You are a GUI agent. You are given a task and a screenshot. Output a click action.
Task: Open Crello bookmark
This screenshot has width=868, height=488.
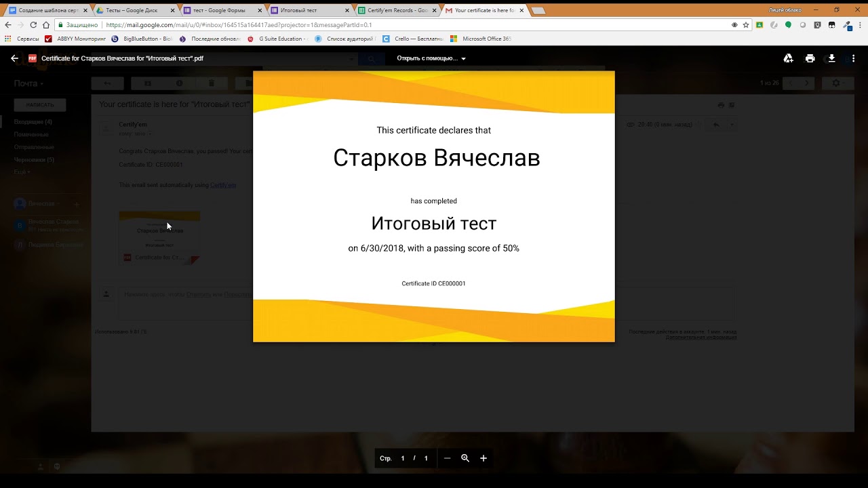(413, 39)
